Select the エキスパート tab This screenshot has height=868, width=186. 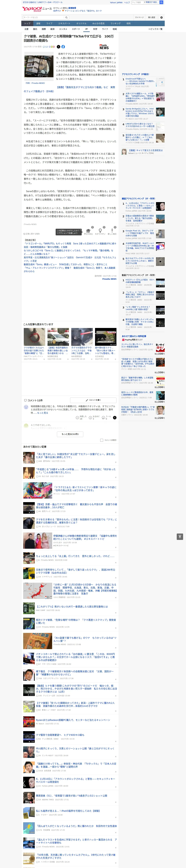click(x=64, y=24)
